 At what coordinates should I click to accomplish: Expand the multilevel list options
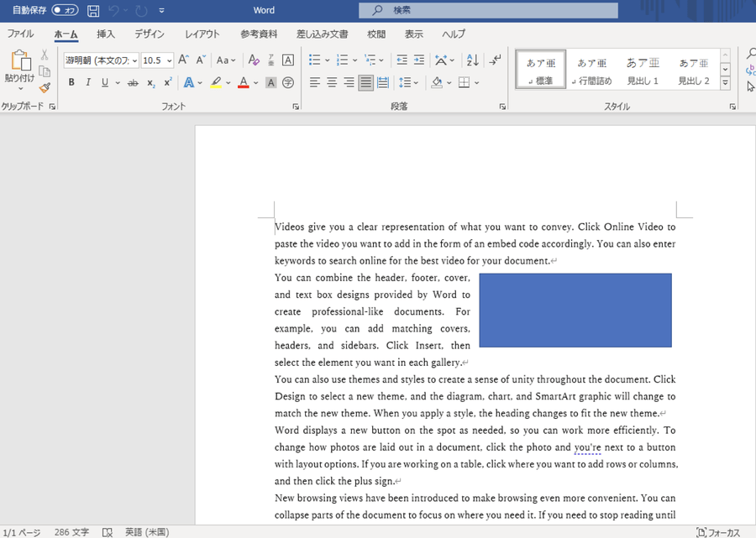tap(381, 60)
